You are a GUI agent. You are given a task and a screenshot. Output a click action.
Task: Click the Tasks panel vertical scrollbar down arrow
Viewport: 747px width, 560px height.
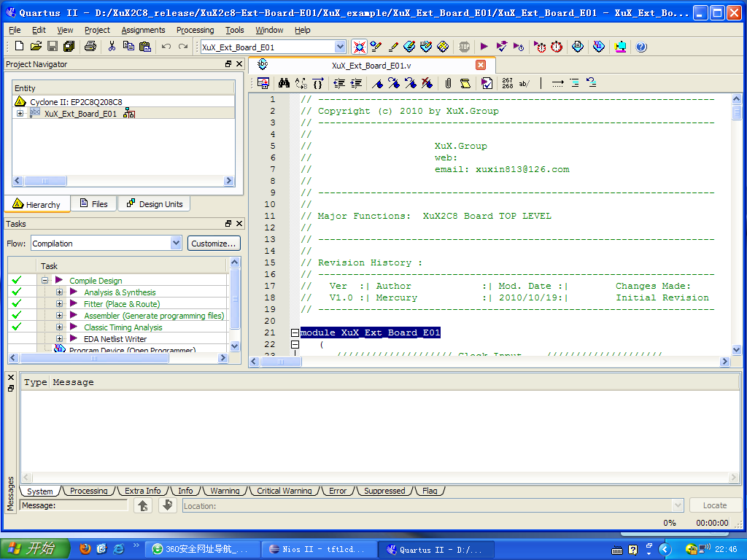coord(234,346)
